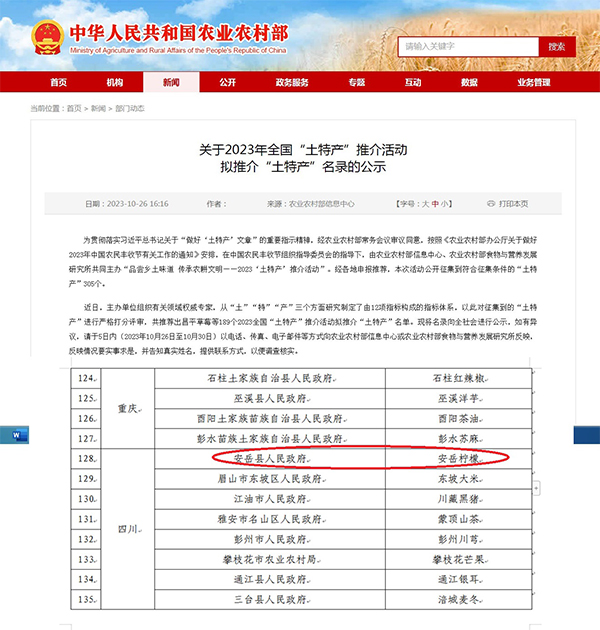
Task: Click the blue Word icon at left edge
Action: click(x=21, y=435)
